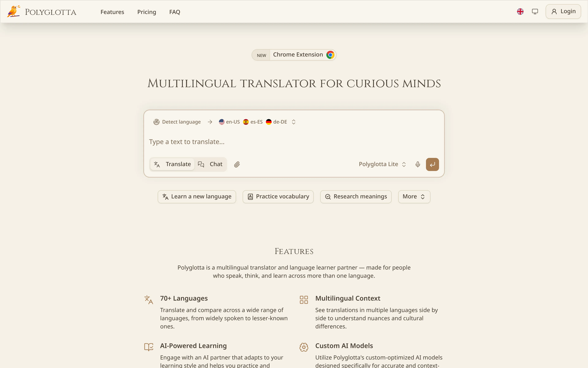
Task: Attach a file with the paperclip icon
Action: click(x=237, y=165)
